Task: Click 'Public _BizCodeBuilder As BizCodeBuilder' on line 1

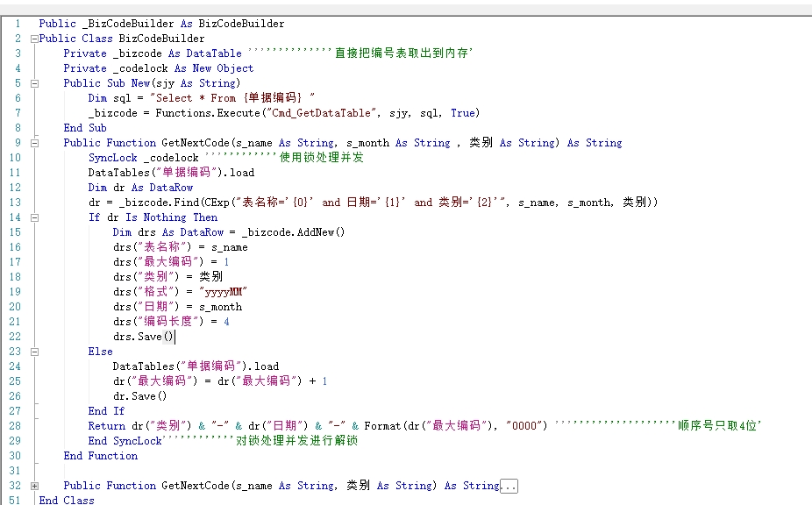Action: point(161,24)
